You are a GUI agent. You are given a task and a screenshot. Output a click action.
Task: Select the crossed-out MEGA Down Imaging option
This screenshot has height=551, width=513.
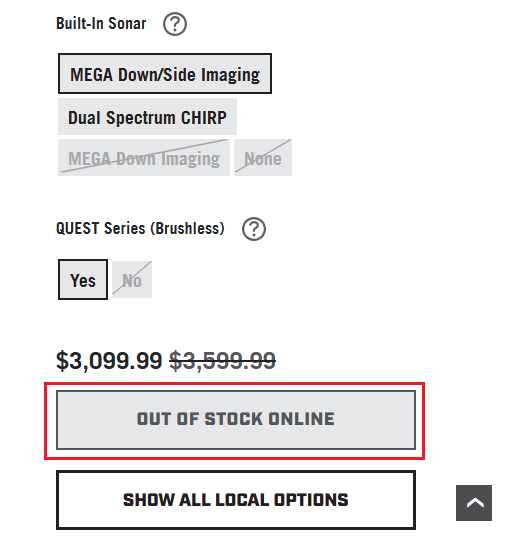144,157
